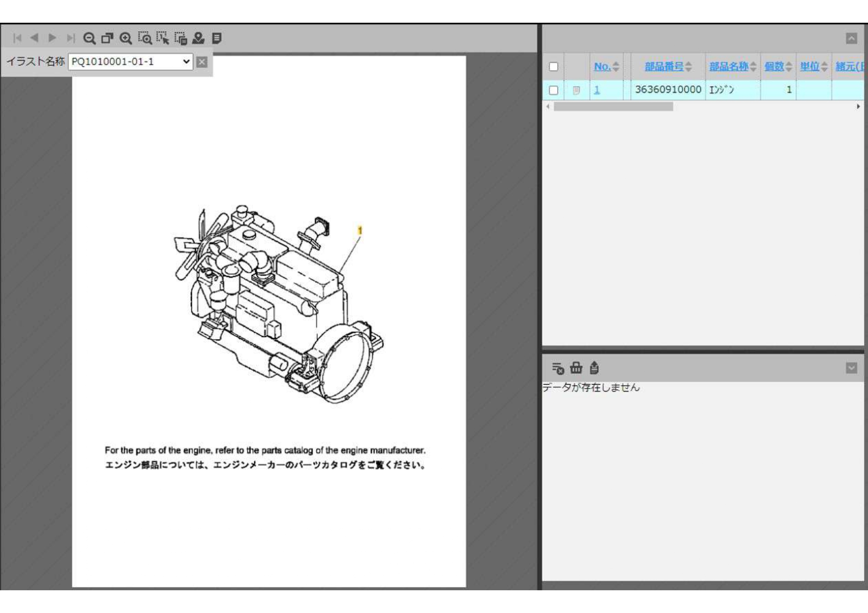Sort the table by 部品名称 column header
The width and height of the screenshot is (868, 613).
click(729, 67)
